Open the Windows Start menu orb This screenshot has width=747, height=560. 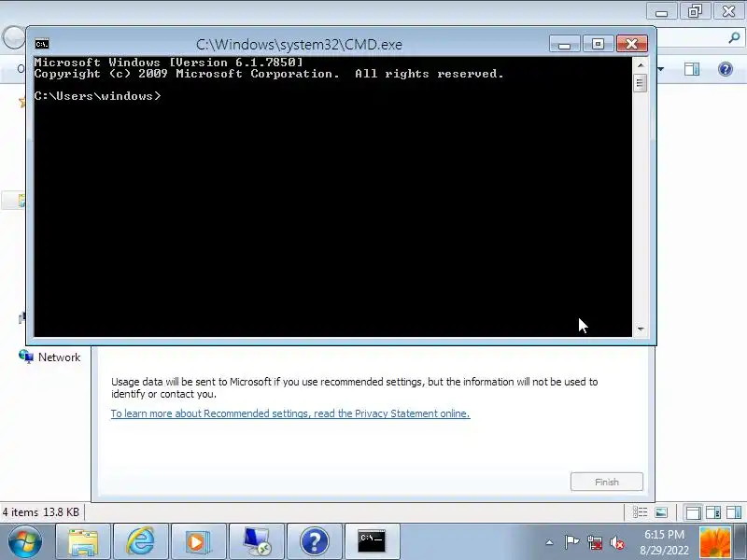24,541
